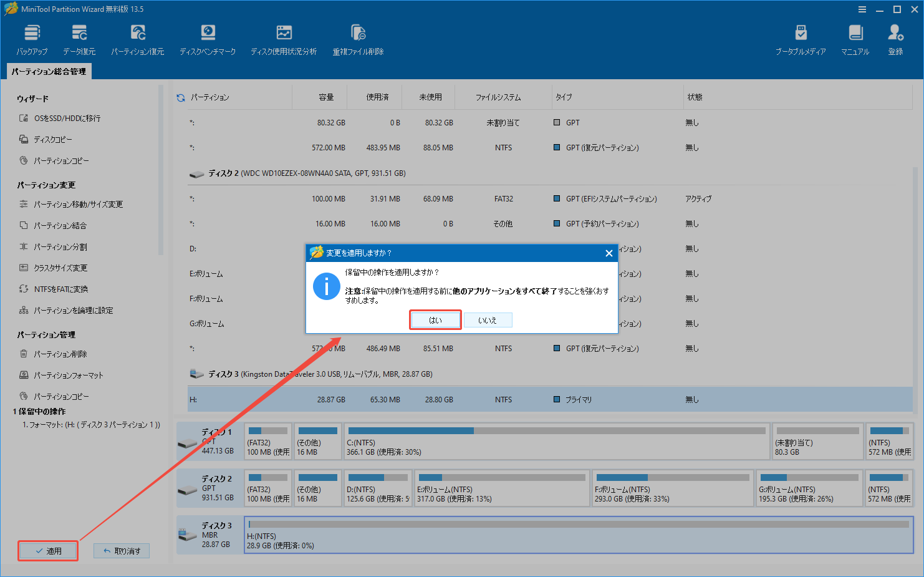
Task: Start ディスクベンチマーク tool
Action: coord(208,37)
